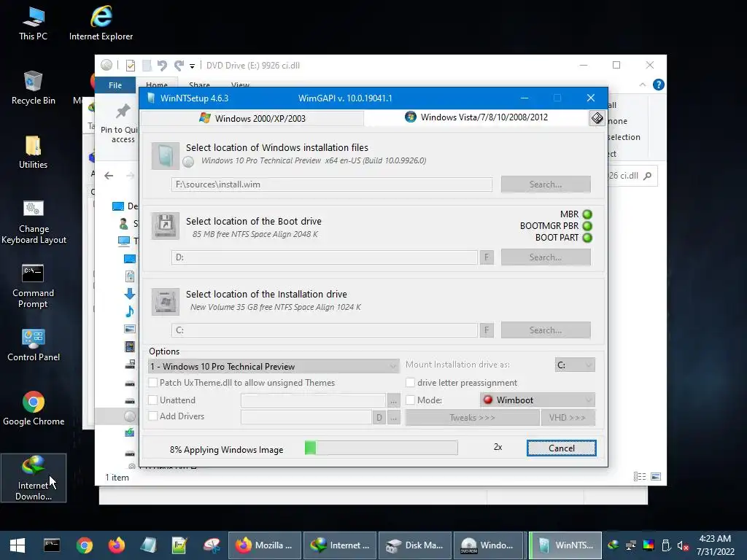Screen dimensions: 747x560
Task: Cancel the Windows image application
Action: 561,448
